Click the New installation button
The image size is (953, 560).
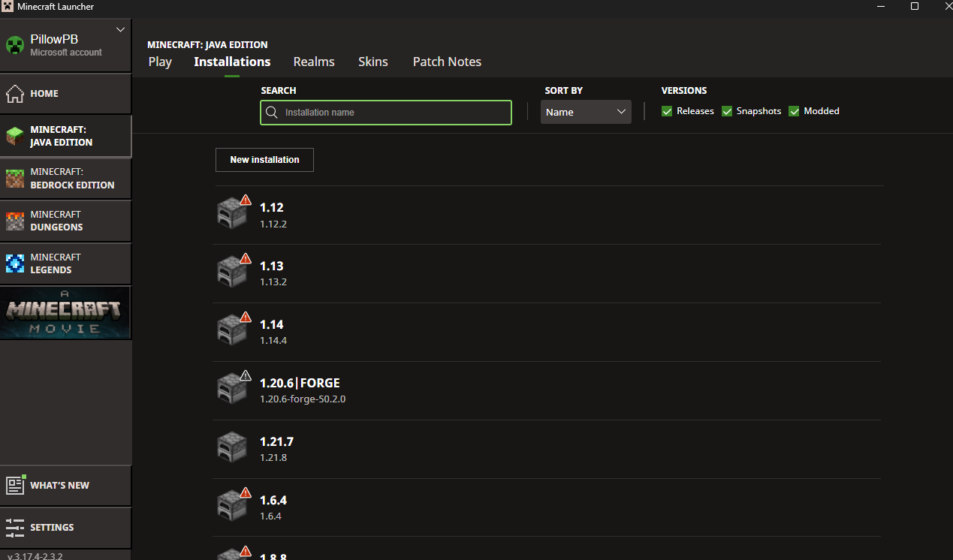click(264, 160)
